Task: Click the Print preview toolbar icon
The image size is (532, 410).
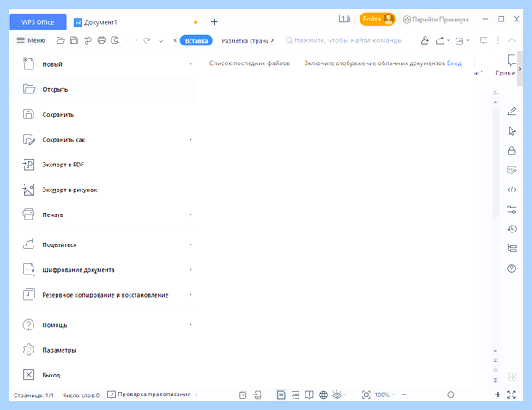Action: pos(115,40)
